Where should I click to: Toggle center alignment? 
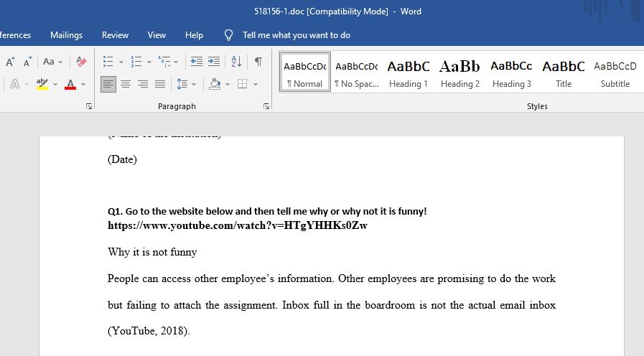coord(126,84)
